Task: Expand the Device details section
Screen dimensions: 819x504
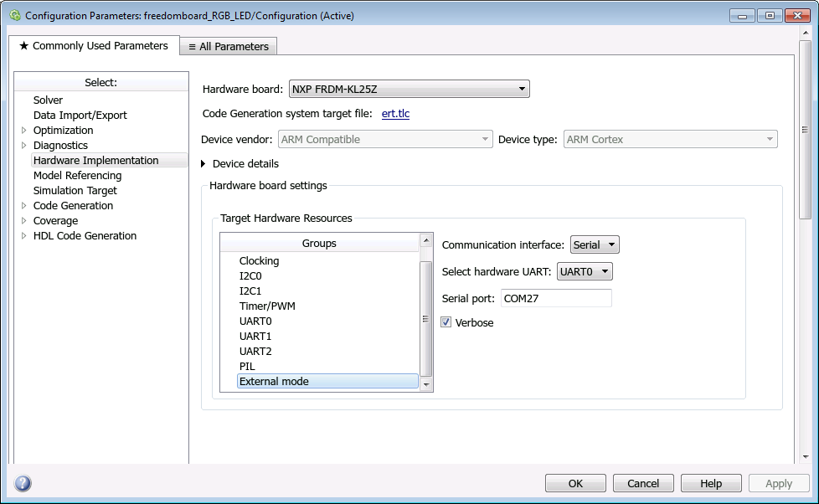Action: pos(203,163)
